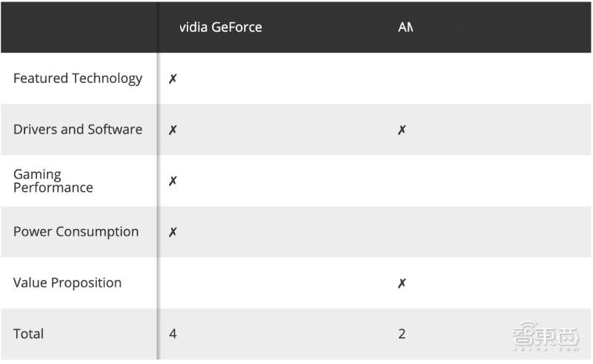
Task: Click Nvidia's X mark for Power Consumption
Action: 173,232
